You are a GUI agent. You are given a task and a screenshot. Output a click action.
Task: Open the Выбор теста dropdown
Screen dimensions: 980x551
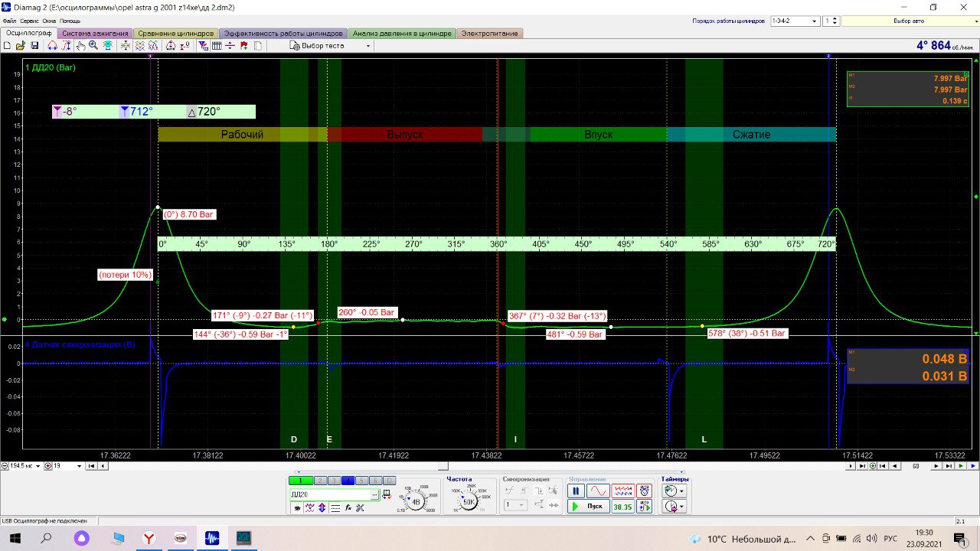(x=331, y=46)
